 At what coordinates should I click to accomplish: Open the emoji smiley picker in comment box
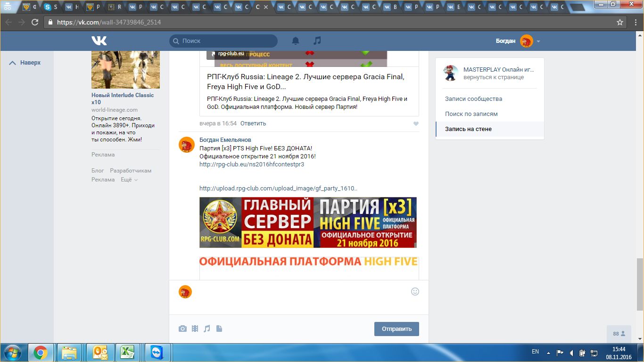tap(415, 291)
